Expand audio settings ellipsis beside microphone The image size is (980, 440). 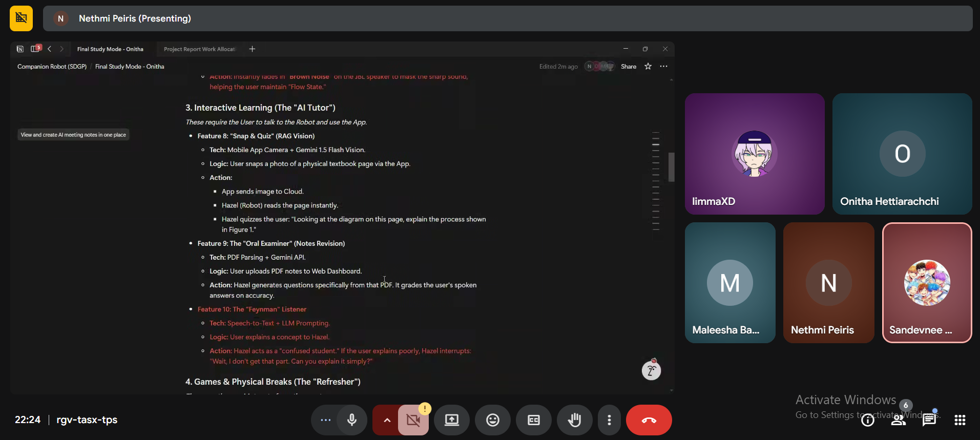[325, 420]
